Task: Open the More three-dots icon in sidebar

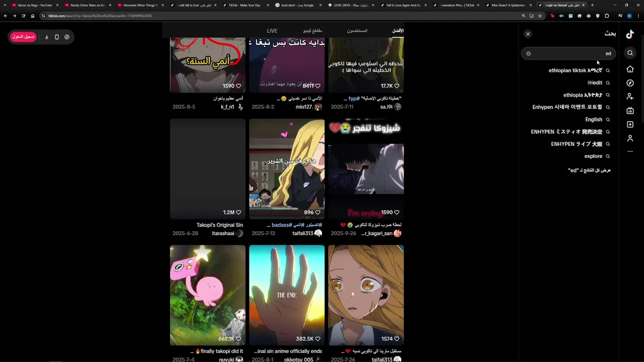Action: coord(630,151)
